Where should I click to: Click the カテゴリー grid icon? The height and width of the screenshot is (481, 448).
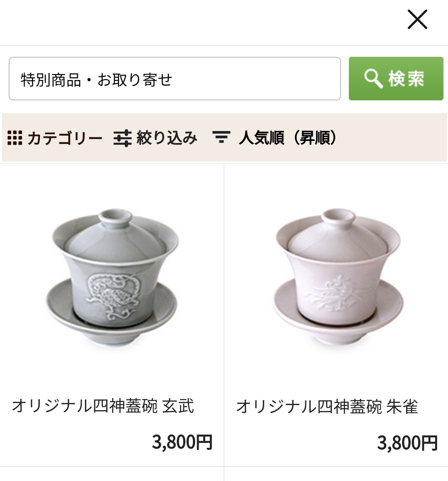[15, 138]
